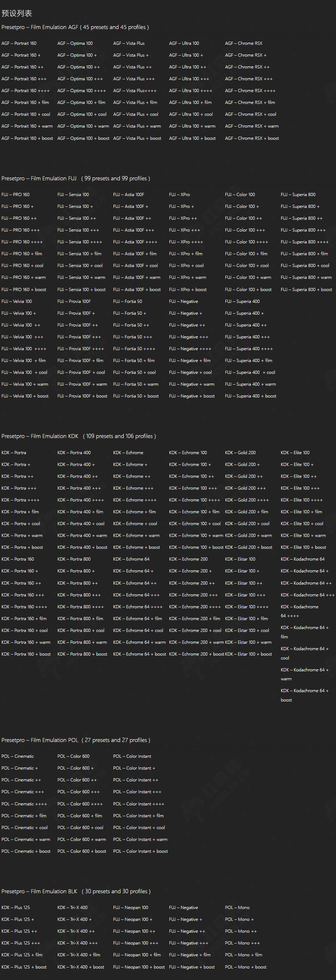
Task: Select 'AGF – Optima 100 + cool' preset
Action: click(82, 114)
